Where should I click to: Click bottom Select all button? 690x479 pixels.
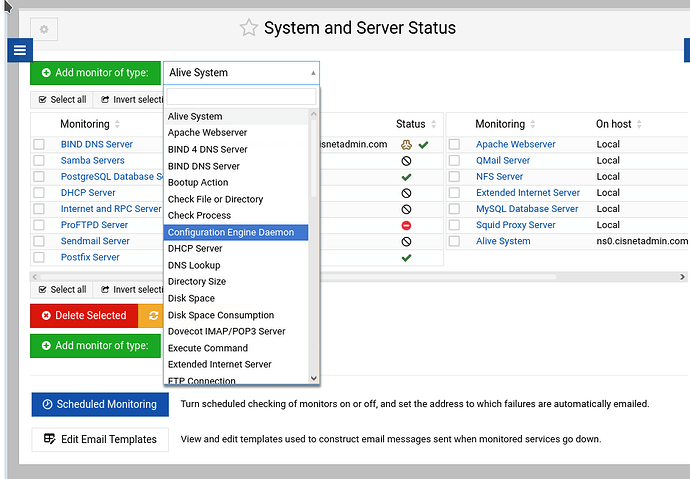pyautogui.click(x=62, y=289)
